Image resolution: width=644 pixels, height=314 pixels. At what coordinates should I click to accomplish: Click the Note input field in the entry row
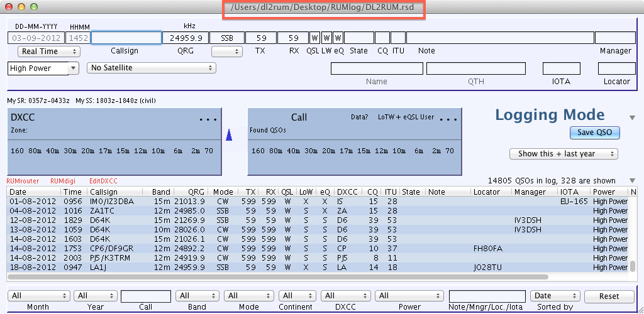tap(500, 38)
